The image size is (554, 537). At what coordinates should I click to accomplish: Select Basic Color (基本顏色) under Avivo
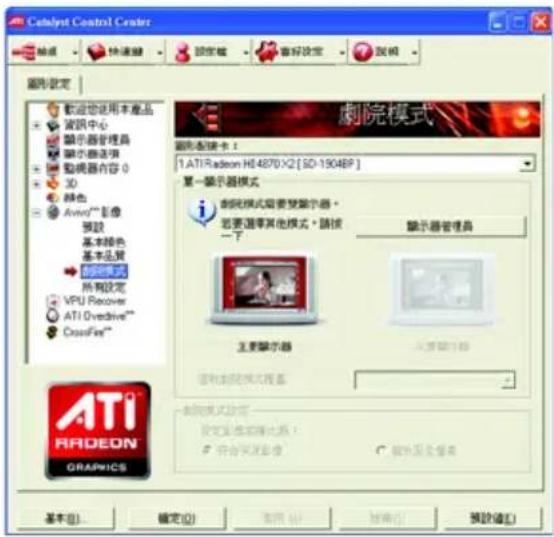104,242
